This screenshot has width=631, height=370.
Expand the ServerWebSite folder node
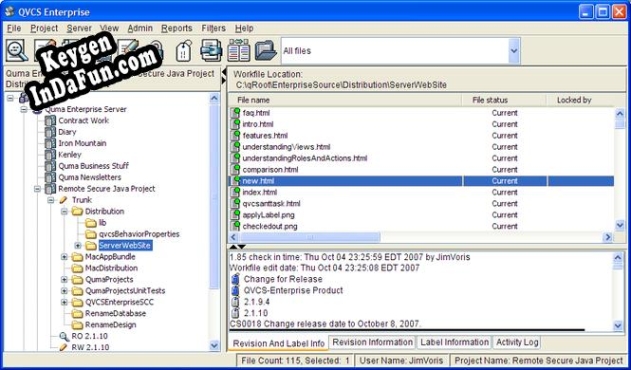tap(78, 245)
